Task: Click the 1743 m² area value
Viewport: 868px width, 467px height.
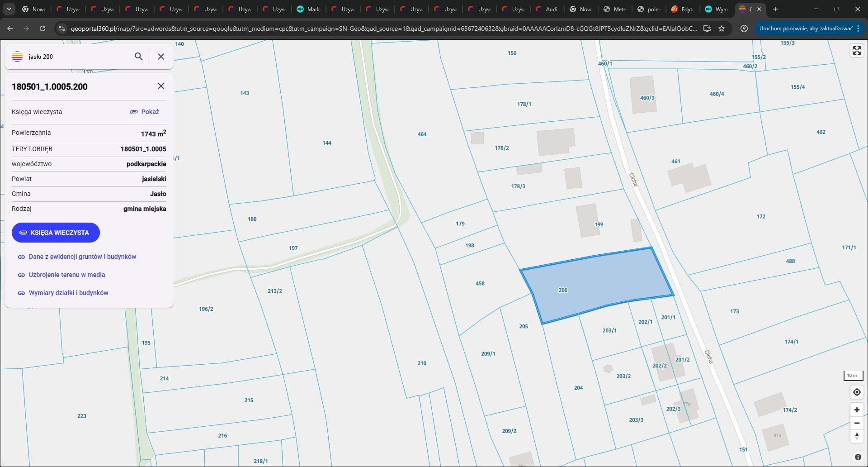Action: 154,133
